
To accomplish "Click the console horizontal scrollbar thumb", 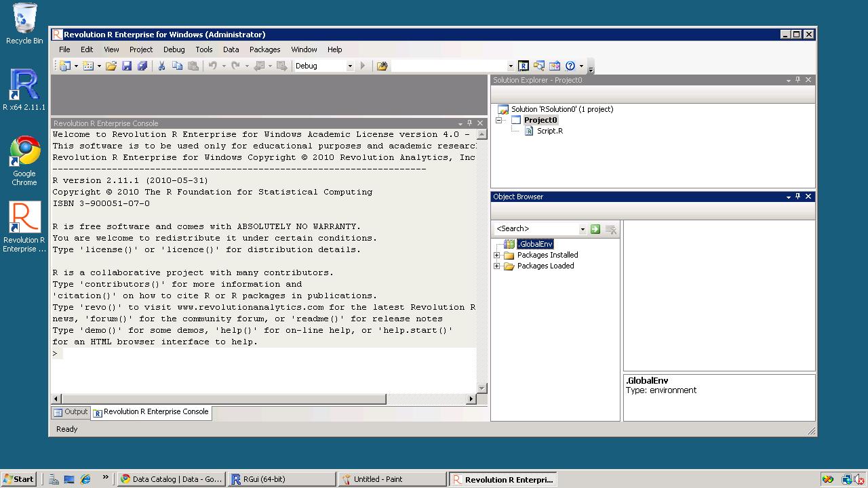I will 224,399.
